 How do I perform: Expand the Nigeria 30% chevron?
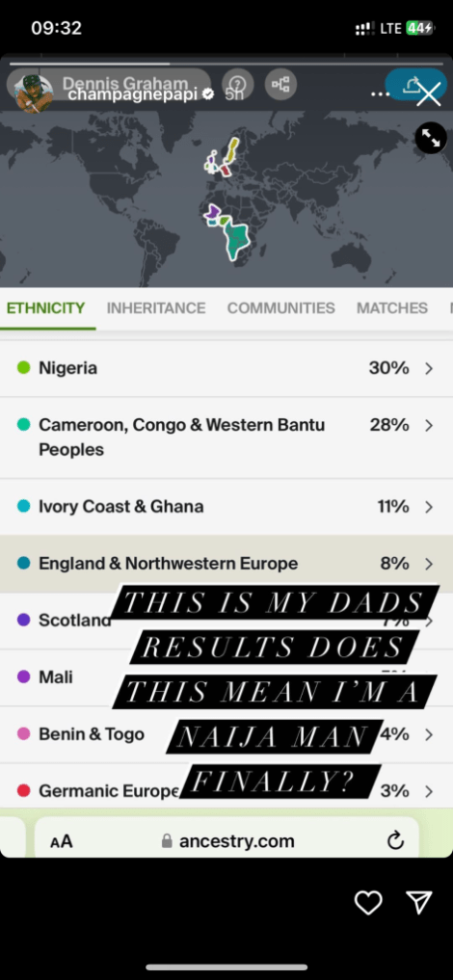click(x=429, y=369)
